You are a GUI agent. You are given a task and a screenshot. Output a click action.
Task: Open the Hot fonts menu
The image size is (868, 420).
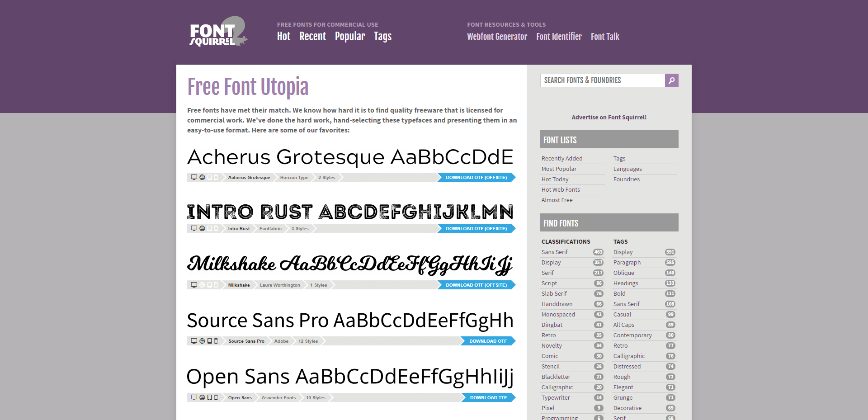(283, 37)
